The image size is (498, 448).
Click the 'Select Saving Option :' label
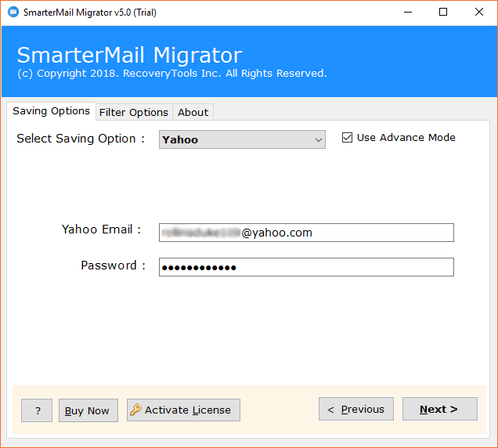81,139
